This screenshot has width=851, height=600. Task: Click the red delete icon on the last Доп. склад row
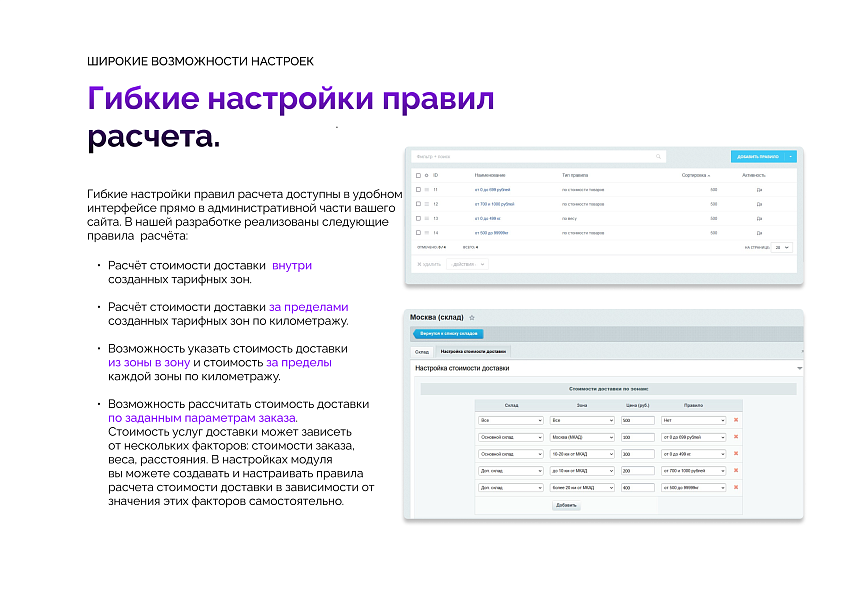click(x=736, y=488)
